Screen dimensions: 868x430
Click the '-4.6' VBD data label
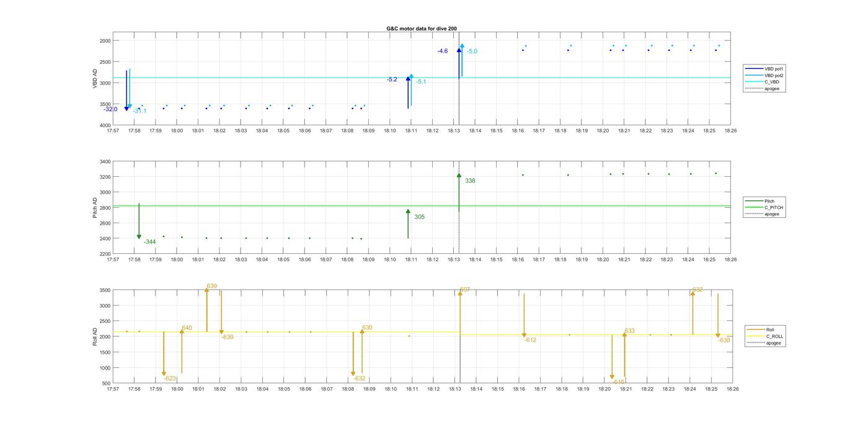(x=442, y=51)
